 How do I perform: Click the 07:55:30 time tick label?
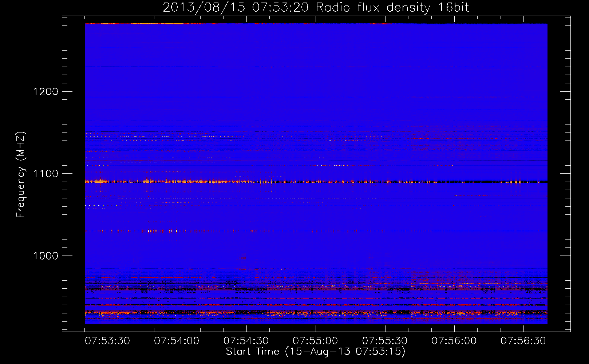[385, 341]
